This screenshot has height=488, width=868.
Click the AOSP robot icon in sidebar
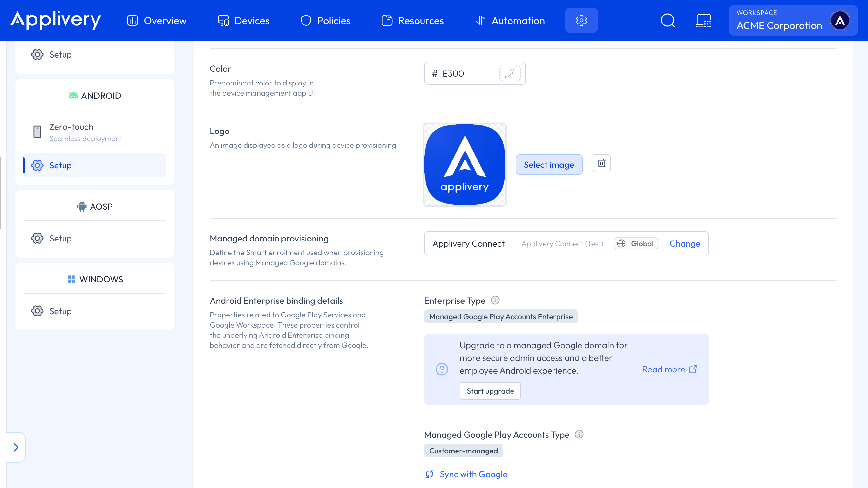(82, 206)
